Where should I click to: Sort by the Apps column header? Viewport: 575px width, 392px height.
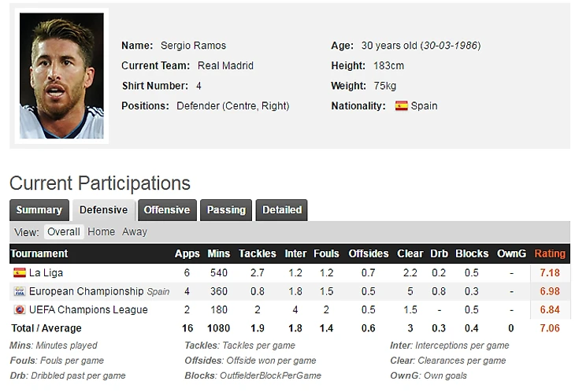(x=187, y=253)
